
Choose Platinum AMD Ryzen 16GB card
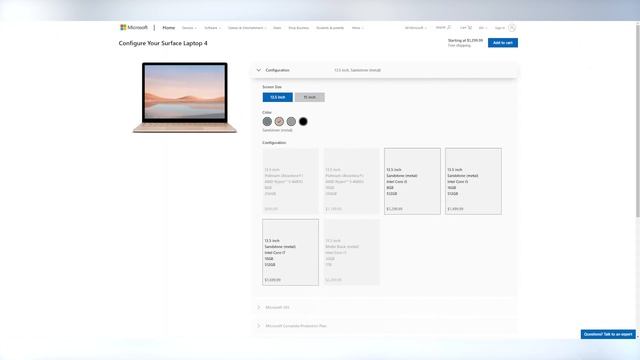[x=351, y=181]
